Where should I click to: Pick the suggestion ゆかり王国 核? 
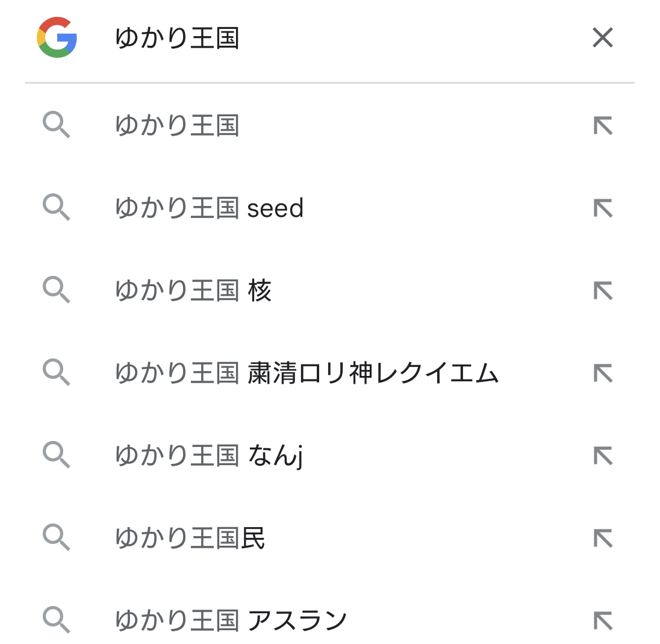(193, 291)
